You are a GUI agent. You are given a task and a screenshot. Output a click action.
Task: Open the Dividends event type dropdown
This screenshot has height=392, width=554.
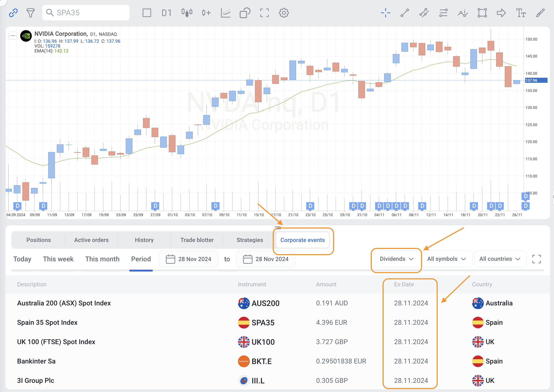click(396, 259)
